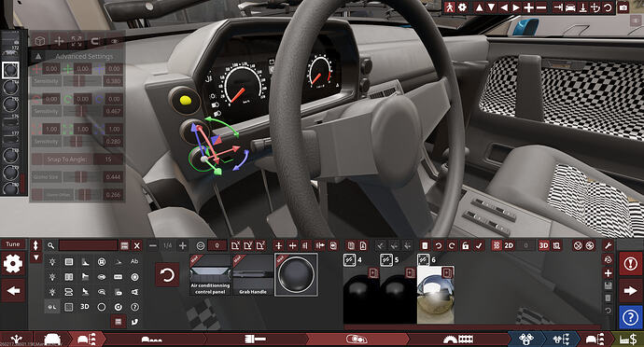Click the rotation angle value field 0

pos(217,245)
